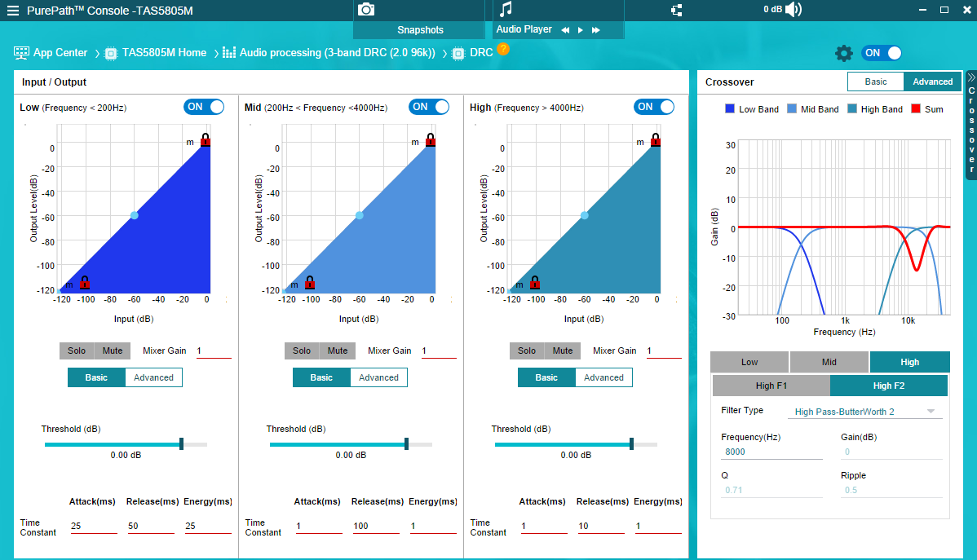Screen dimensions: 977x560
Task: Click the Snapshots camera icon
Action: pos(366,9)
